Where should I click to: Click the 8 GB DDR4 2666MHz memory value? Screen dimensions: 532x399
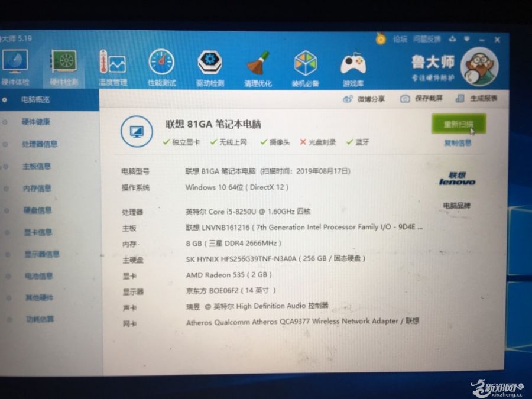pyautogui.click(x=233, y=244)
